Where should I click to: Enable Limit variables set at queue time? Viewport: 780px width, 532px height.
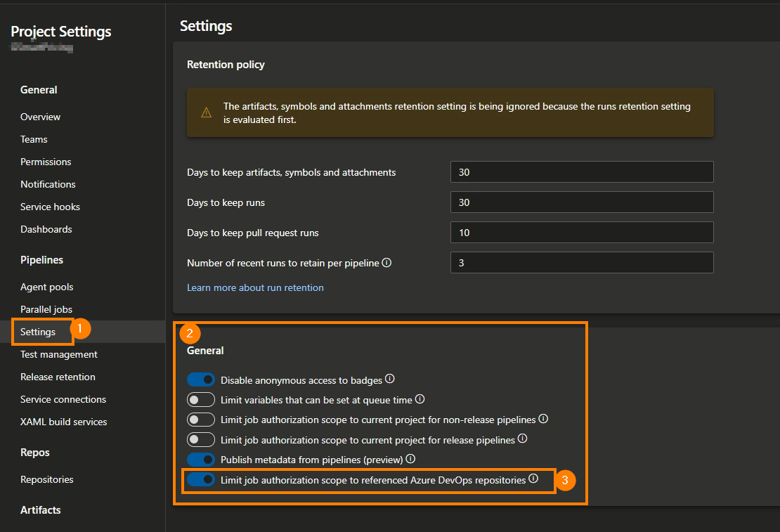click(201, 400)
